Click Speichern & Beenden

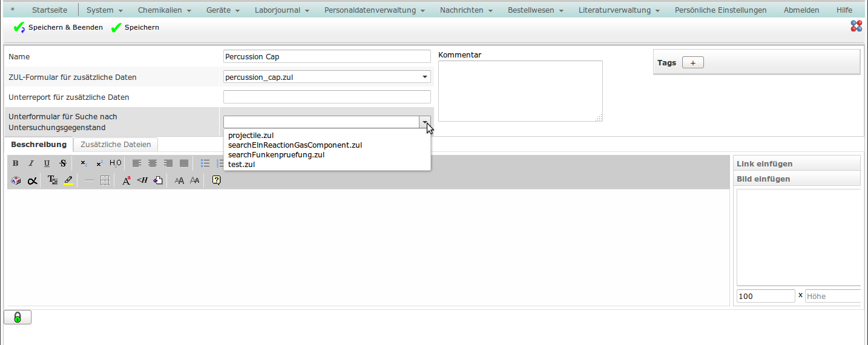[x=58, y=27]
